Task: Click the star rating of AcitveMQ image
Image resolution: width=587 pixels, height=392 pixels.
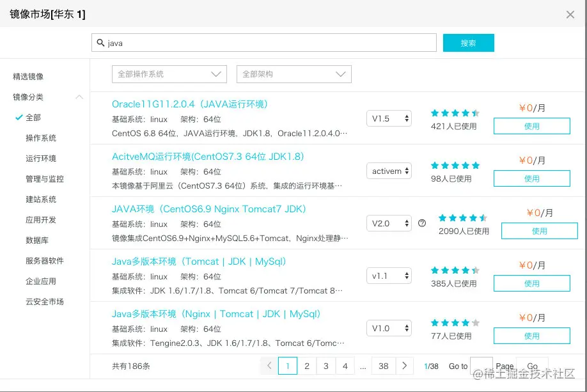Action: tap(455, 166)
